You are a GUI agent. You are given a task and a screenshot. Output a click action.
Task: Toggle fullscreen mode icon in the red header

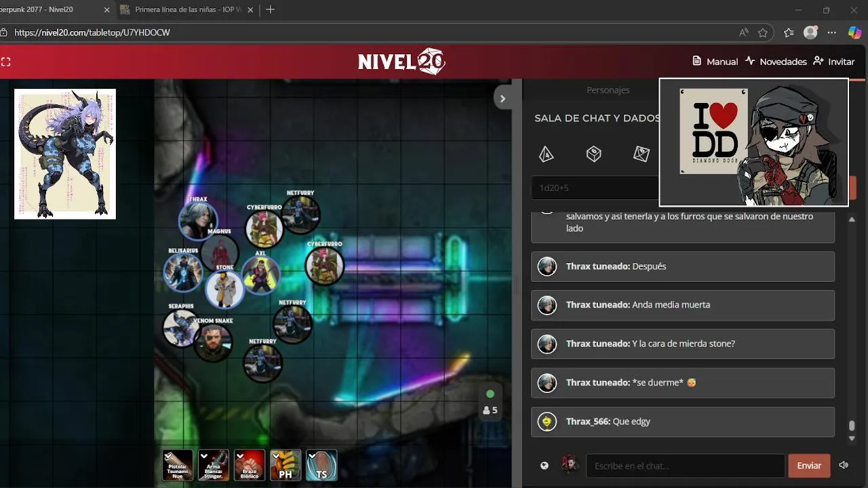point(5,62)
